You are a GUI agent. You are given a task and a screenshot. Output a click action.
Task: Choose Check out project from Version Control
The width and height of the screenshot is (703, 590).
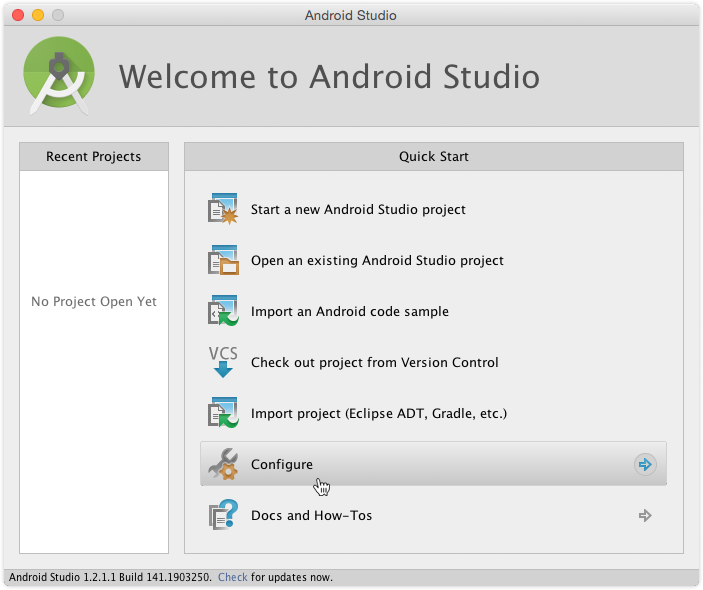coord(374,362)
